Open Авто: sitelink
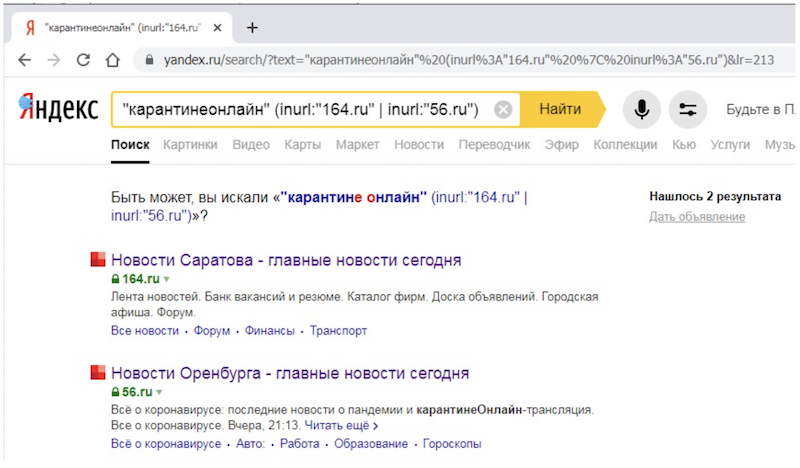The image size is (800, 468). (251, 444)
